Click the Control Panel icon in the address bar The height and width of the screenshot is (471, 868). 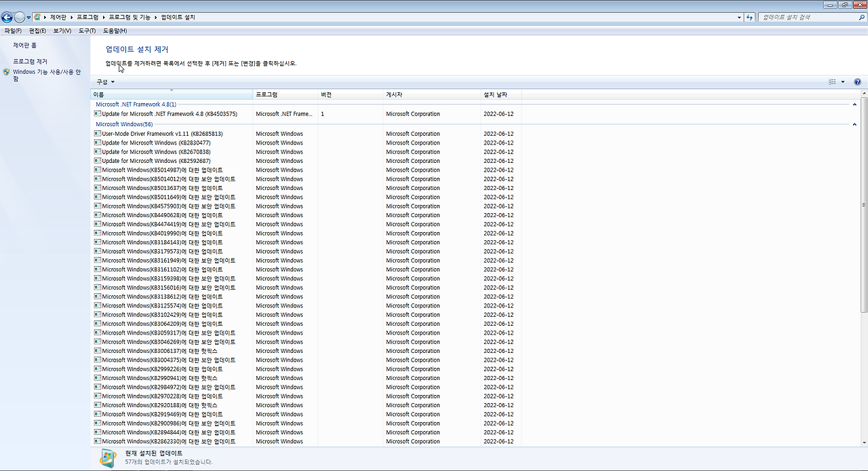(x=36, y=17)
